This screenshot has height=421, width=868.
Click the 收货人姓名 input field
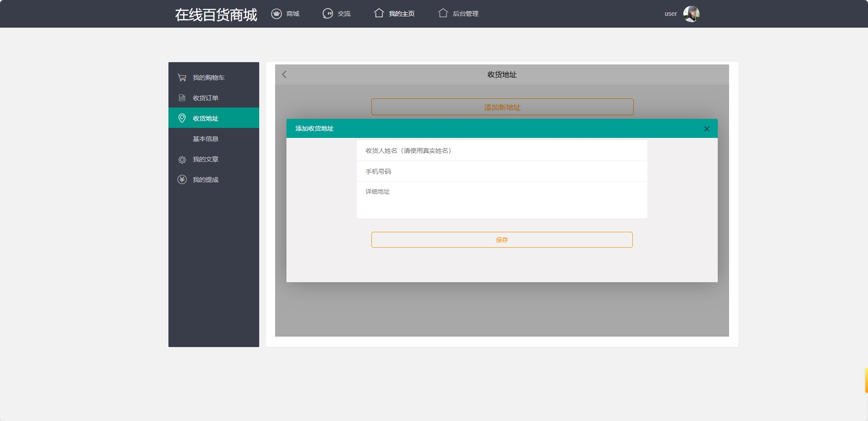click(501, 150)
